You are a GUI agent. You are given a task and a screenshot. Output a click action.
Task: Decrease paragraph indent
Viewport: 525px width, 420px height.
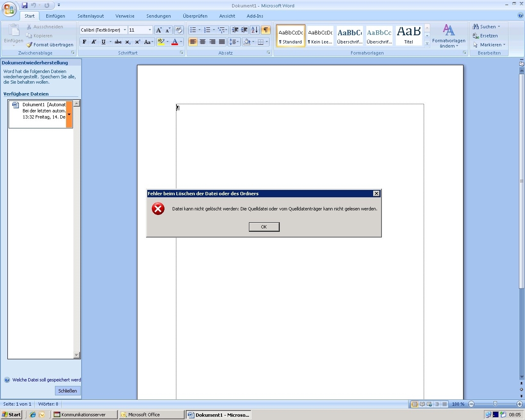[235, 30]
